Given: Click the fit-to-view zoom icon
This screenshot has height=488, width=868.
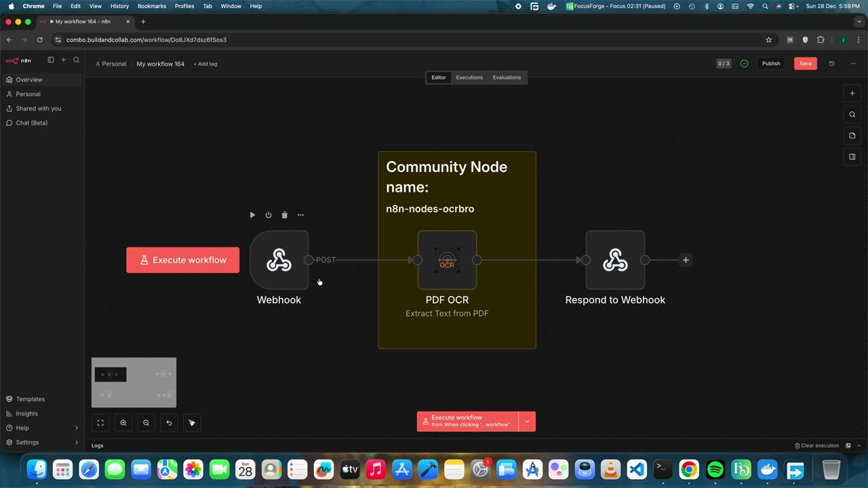Looking at the screenshot, I should coord(100,423).
